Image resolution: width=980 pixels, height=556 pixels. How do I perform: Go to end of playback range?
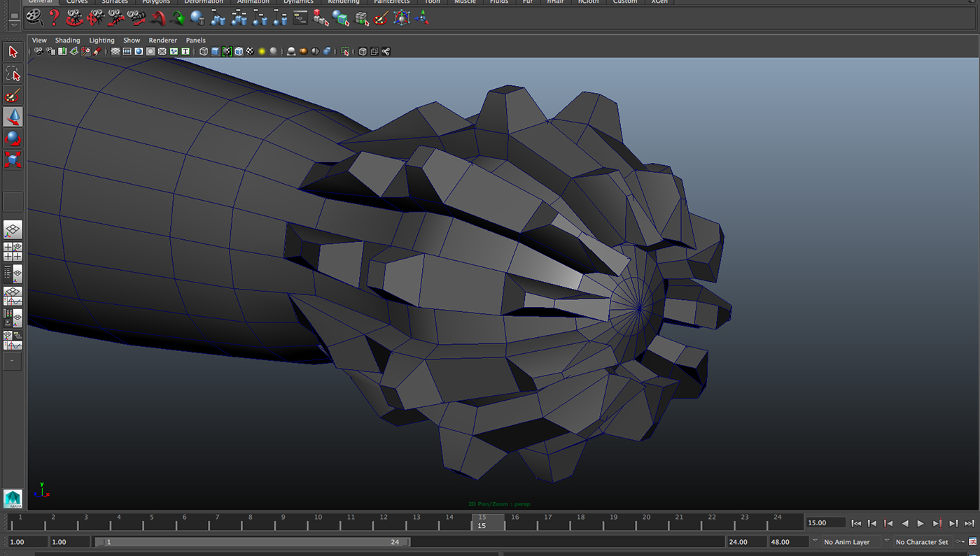coord(969,523)
